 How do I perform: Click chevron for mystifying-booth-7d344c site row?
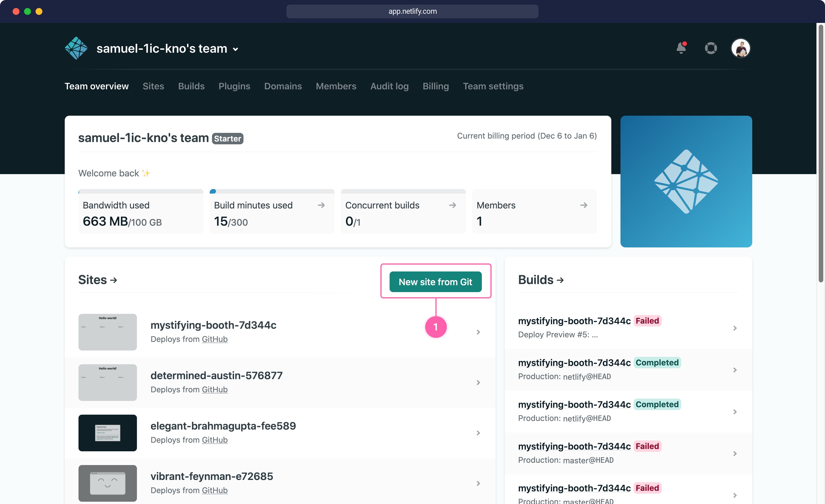(478, 332)
